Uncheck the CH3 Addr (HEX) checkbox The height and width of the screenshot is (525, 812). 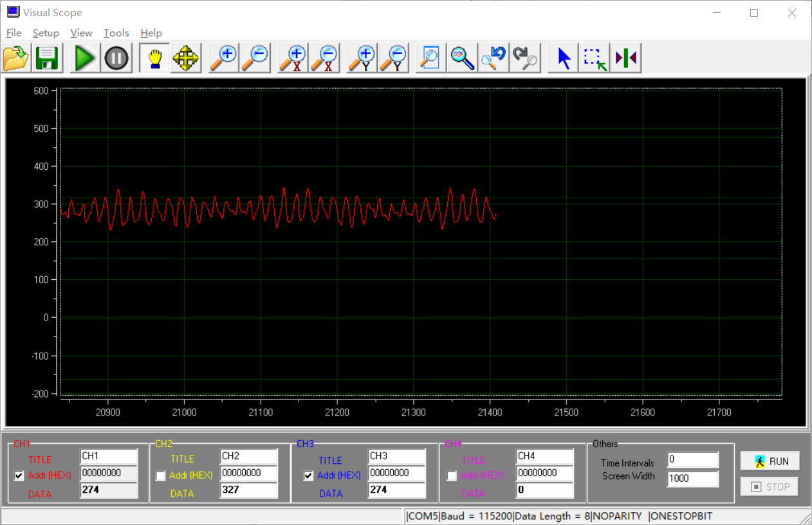coord(309,476)
